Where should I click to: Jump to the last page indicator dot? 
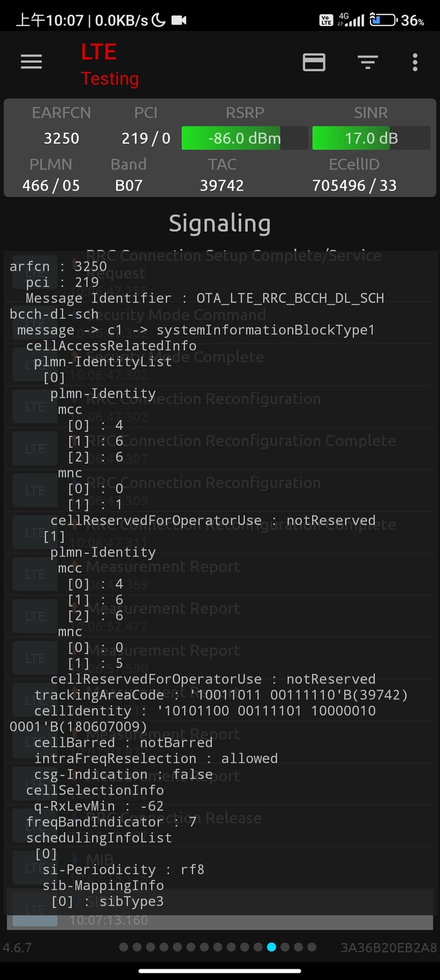[312, 947]
